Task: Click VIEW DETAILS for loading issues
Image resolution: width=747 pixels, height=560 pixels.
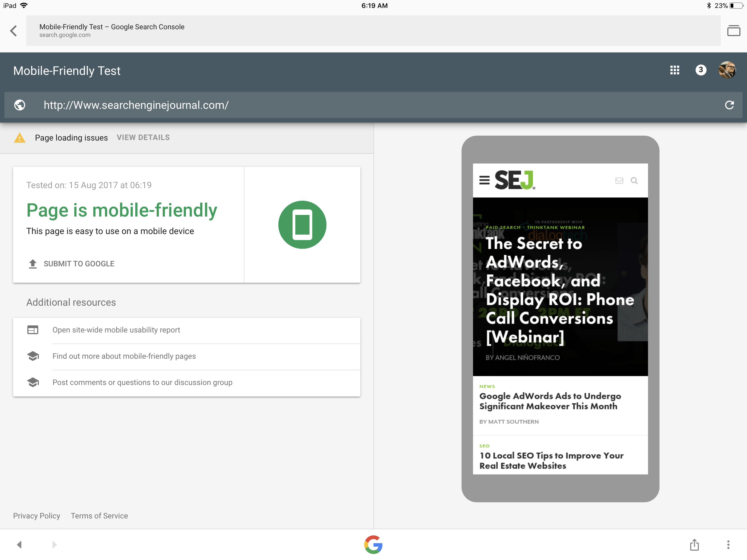Action: coord(143,138)
